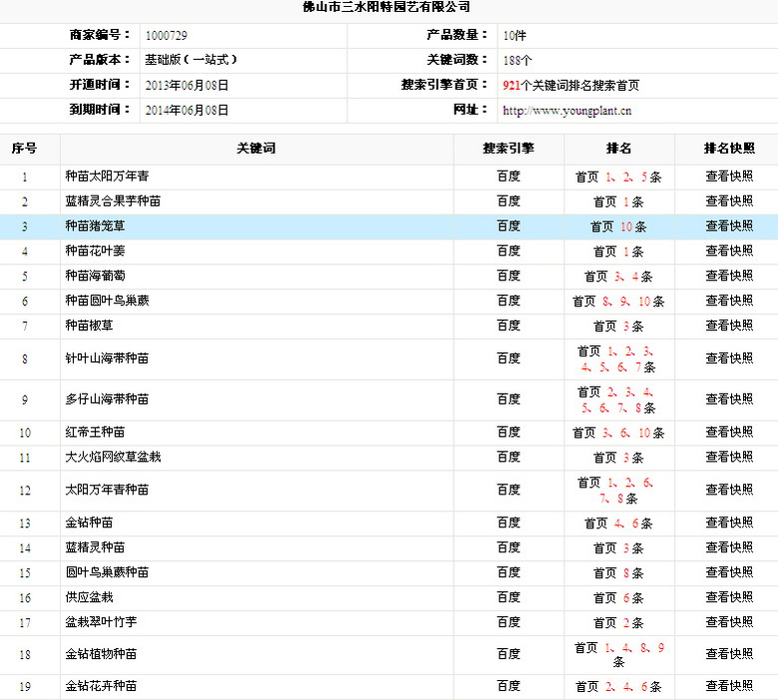Click ranking 首页 2、4、6条 for 金钻花卉种苗
The width and height of the screenshot is (778, 700).
point(618,687)
